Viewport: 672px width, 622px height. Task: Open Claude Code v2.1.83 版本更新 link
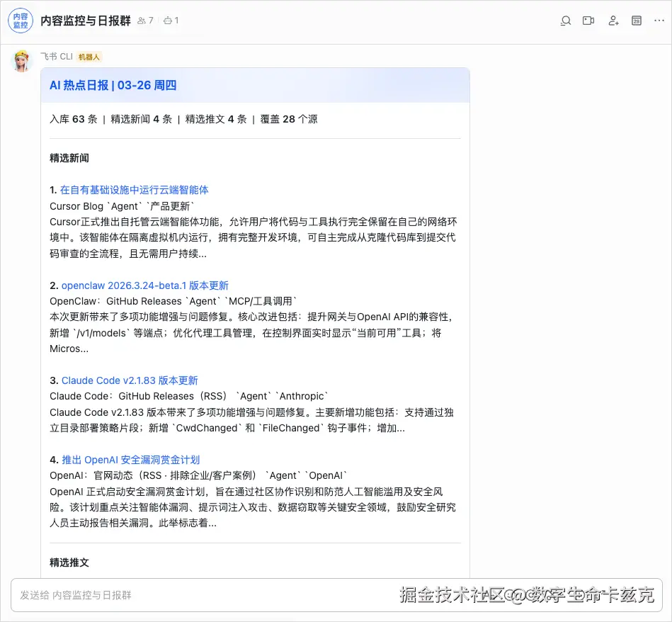point(130,380)
